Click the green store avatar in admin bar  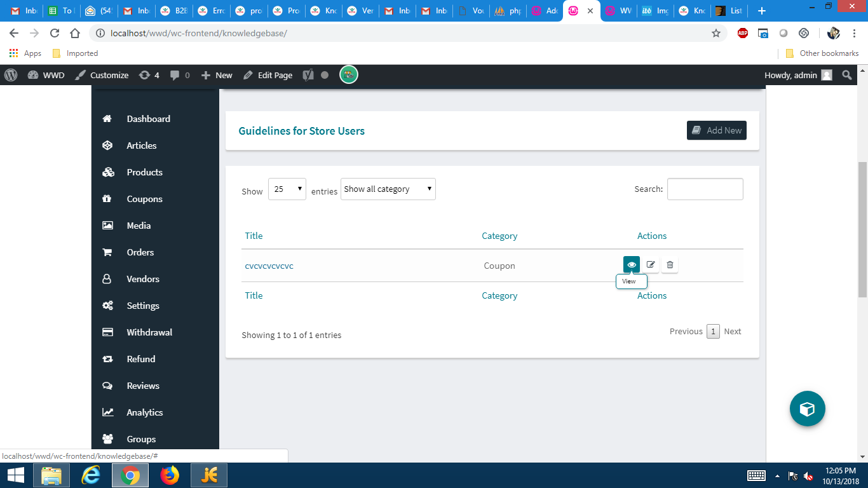tap(348, 75)
